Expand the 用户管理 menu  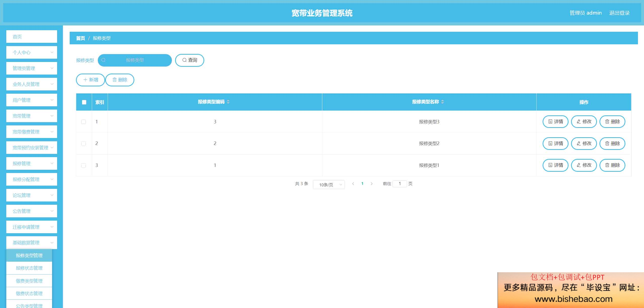click(x=32, y=100)
